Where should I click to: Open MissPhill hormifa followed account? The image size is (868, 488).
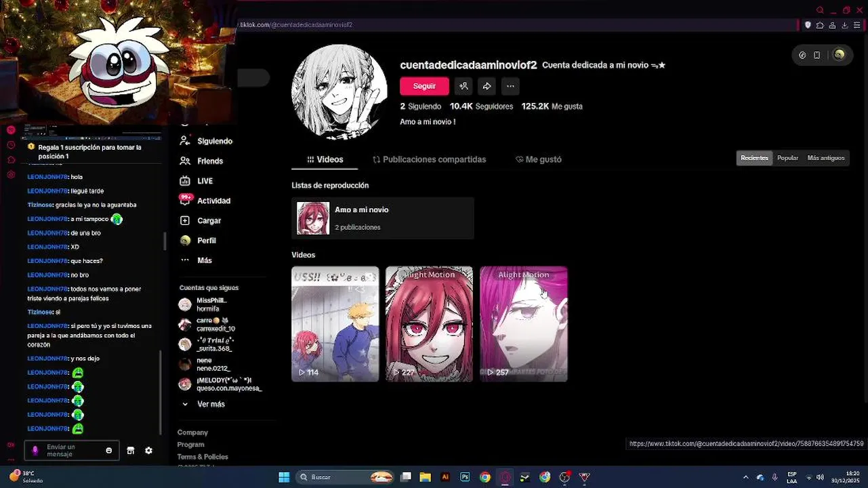click(203, 304)
